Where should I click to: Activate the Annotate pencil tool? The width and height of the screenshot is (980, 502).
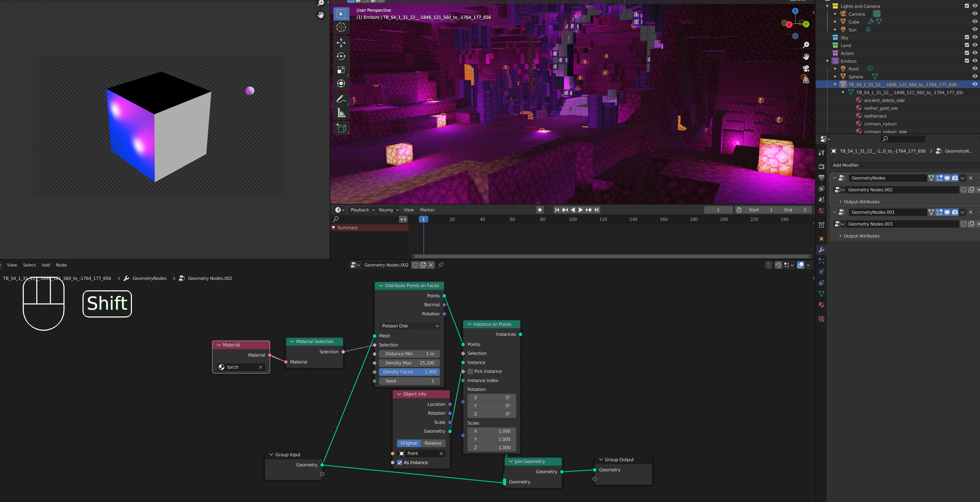pos(341,99)
